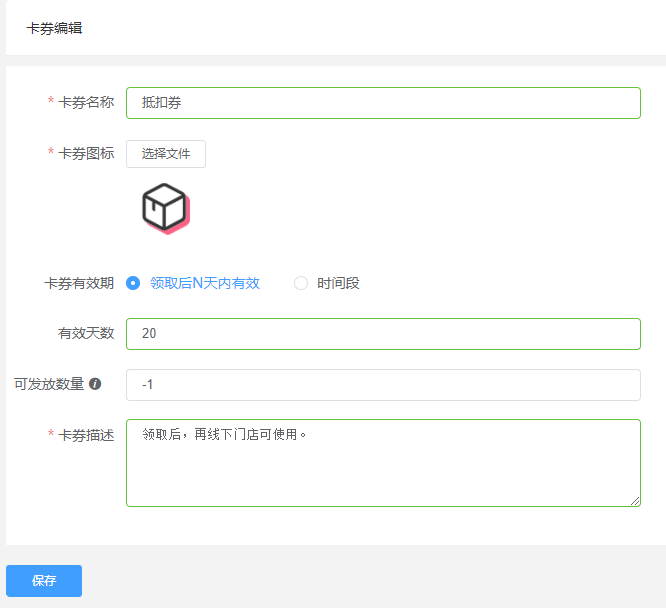Save the coupon with 保存 button

pyautogui.click(x=44, y=581)
